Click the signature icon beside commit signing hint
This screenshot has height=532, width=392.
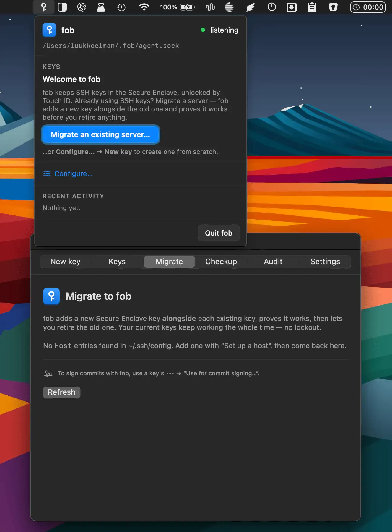[48, 374]
